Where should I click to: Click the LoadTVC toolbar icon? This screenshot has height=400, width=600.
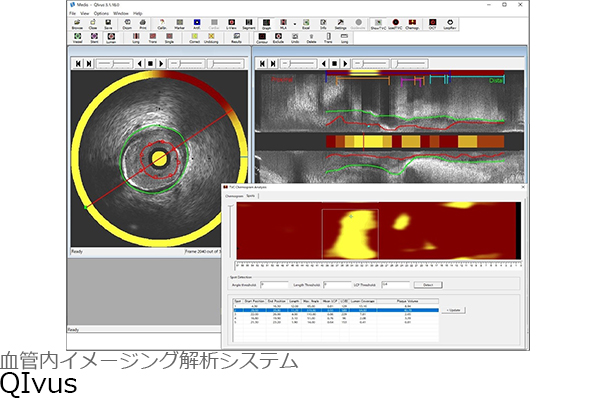[x=395, y=24]
